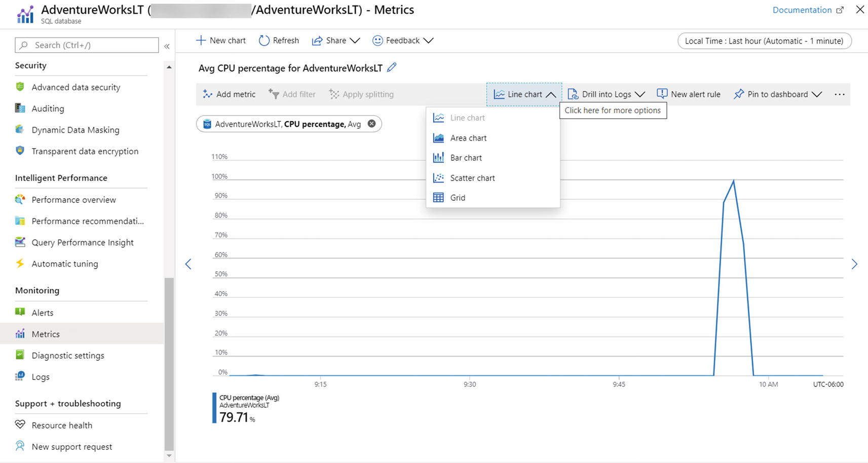Click the Dynamic Data Masking icon
The image size is (868, 463).
(20, 129)
